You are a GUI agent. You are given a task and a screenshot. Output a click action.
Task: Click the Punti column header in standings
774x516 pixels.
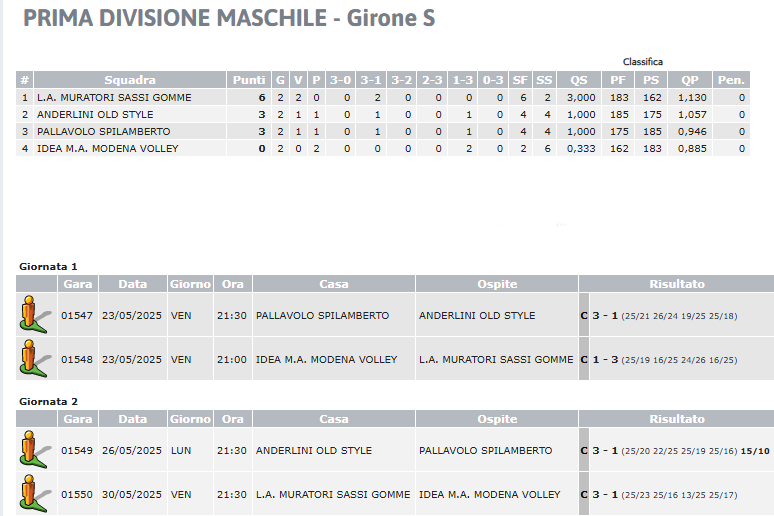click(x=249, y=80)
